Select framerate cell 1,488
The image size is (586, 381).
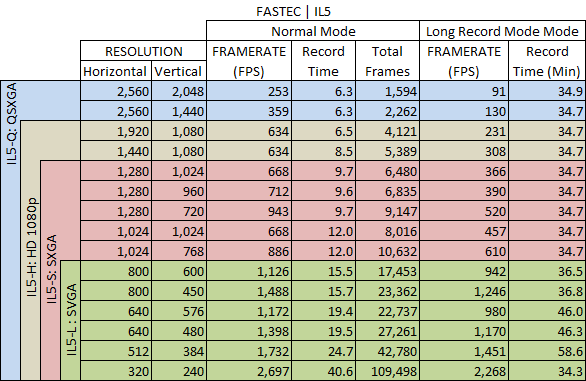pyautogui.click(x=249, y=291)
